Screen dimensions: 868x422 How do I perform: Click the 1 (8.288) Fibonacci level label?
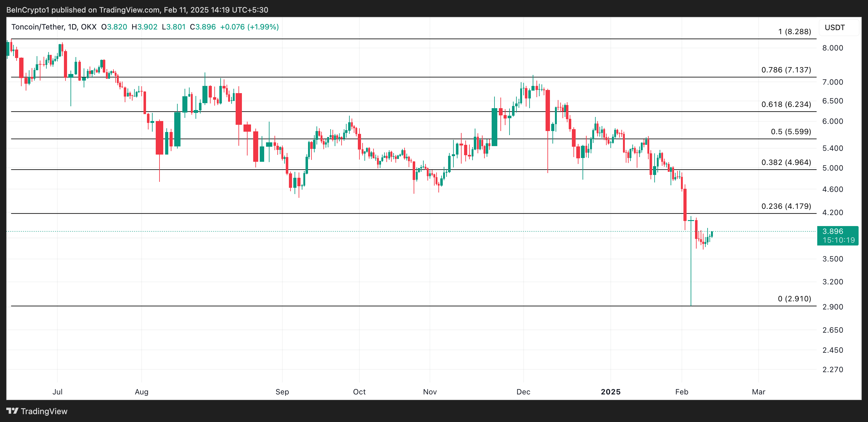(794, 32)
